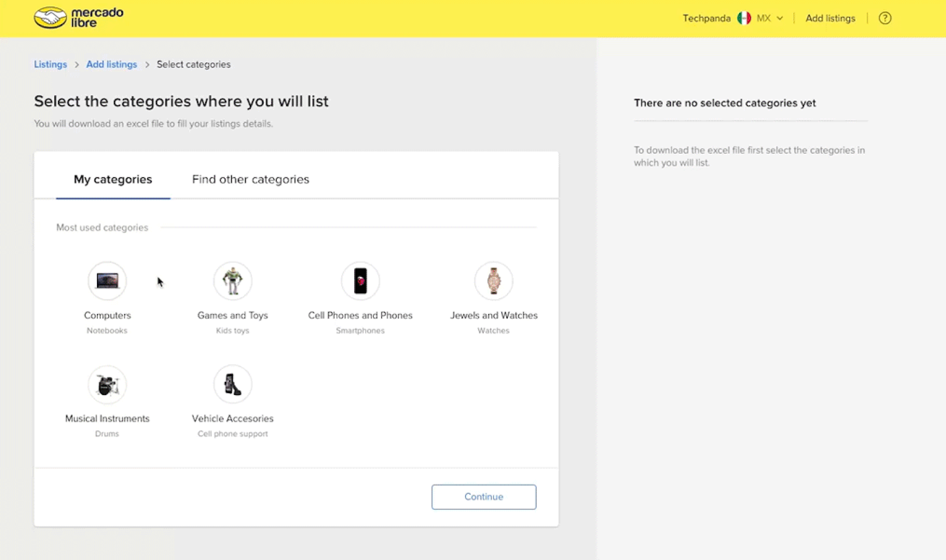
Task: Click the Kids toys label
Action: click(232, 331)
